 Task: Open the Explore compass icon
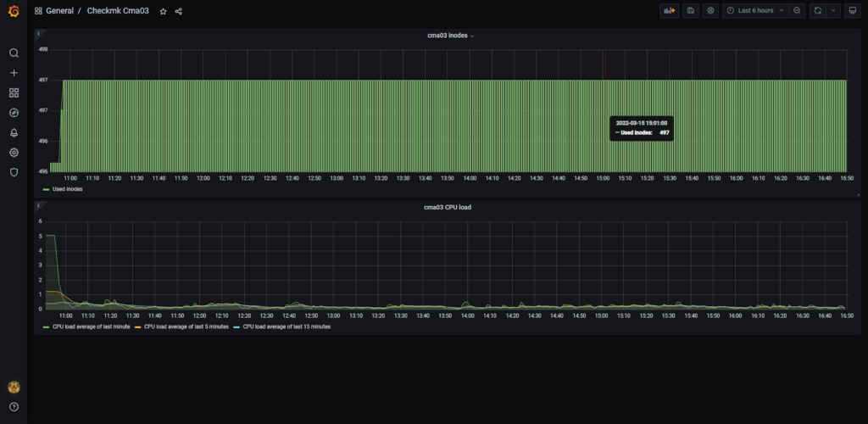(14, 113)
